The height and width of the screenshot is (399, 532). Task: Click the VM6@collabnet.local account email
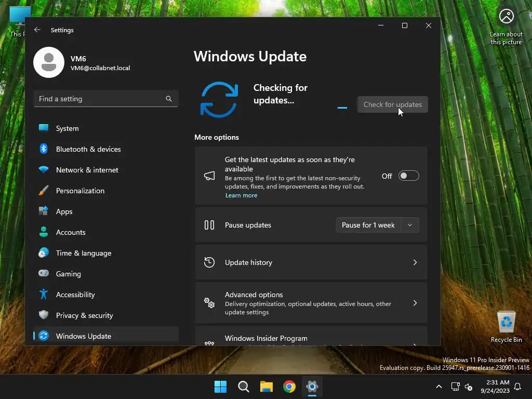coord(100,68)
